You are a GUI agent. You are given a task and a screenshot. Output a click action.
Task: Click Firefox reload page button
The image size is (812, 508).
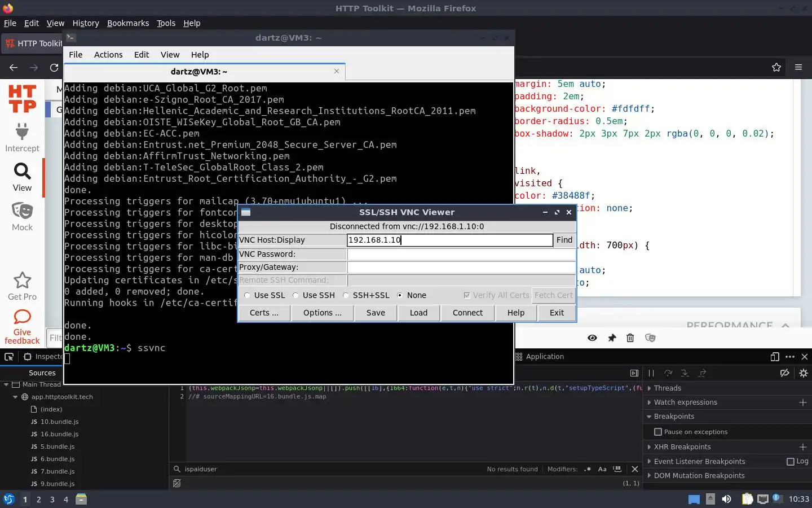[x=54, y=67]
